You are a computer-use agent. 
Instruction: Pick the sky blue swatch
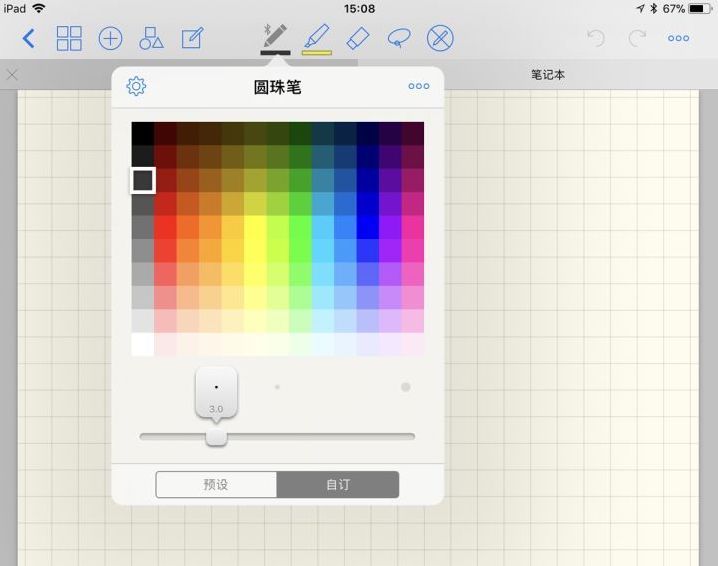322,227
